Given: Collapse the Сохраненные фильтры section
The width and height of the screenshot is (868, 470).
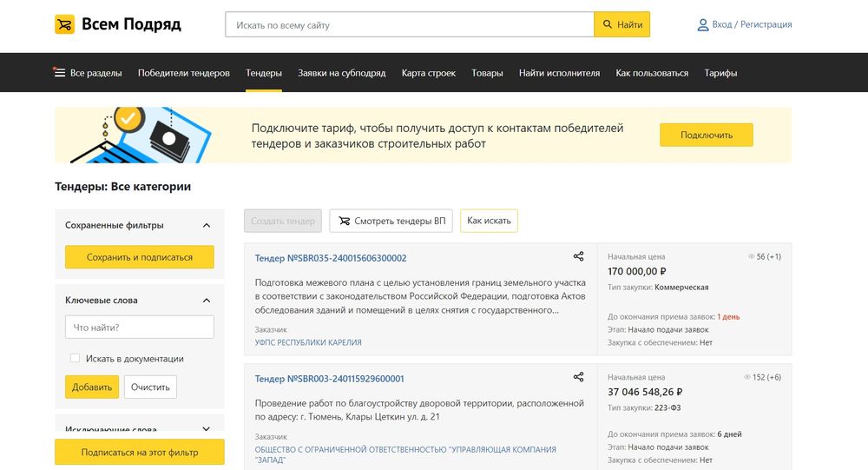Looking at the screenshot, I should [x=207, y=226].
